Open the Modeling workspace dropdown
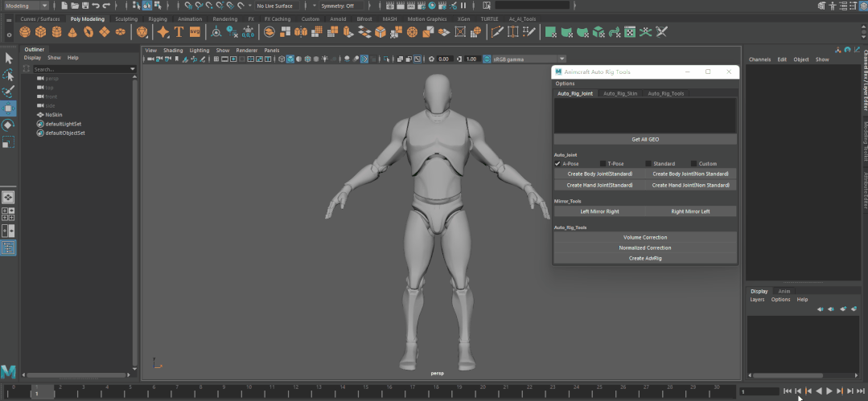This screenshot has height=401, width=868. click(x=26, y=6)
